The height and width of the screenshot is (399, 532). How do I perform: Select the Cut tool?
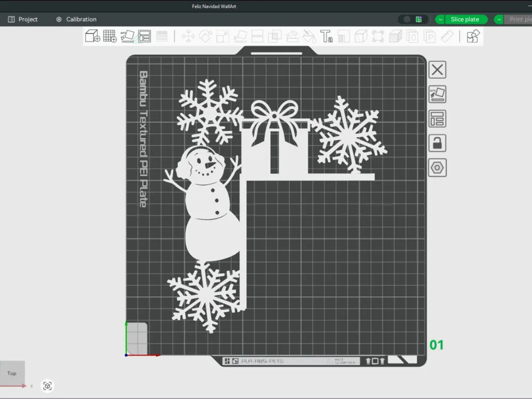tap(257, 36)
